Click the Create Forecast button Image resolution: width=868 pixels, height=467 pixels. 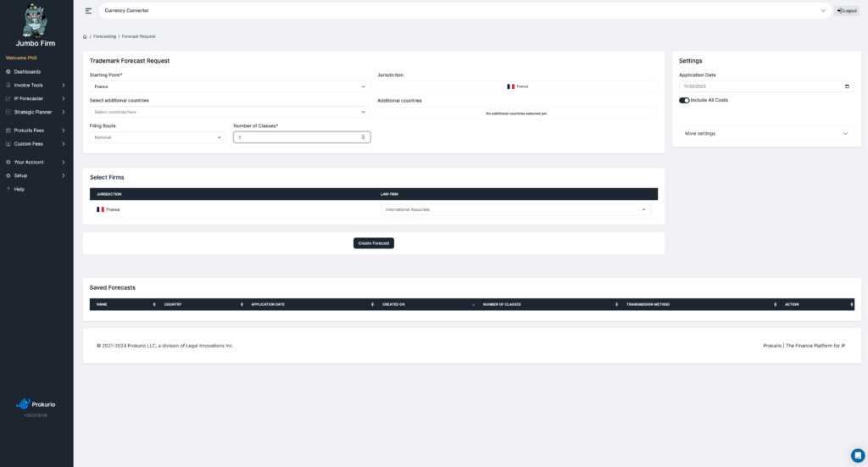(374, 243)
